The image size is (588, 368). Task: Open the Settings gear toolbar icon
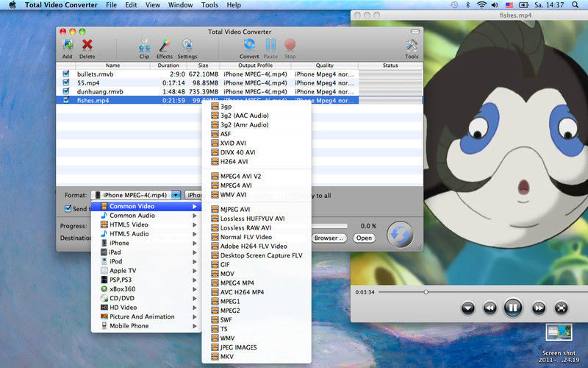click(187, 46)
